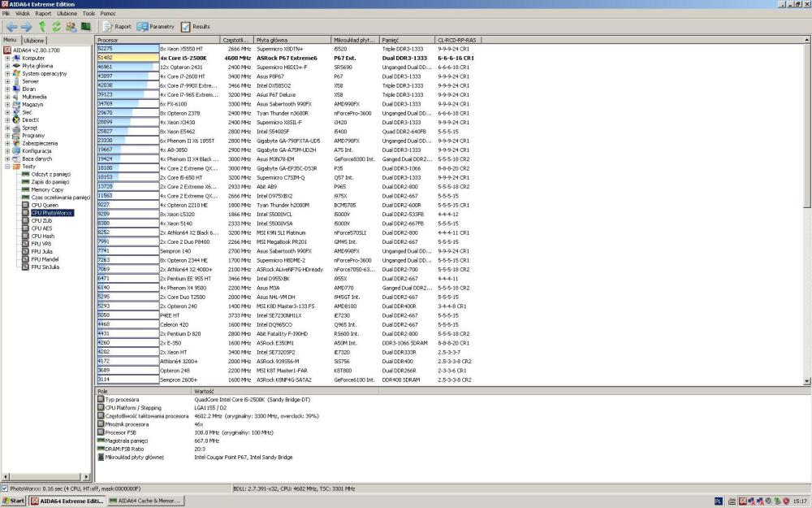Viewport: 812px width, 508px height.
Task: Toggle the PhotoWorxx status bar checkbox
Action: tap(5, 488)
